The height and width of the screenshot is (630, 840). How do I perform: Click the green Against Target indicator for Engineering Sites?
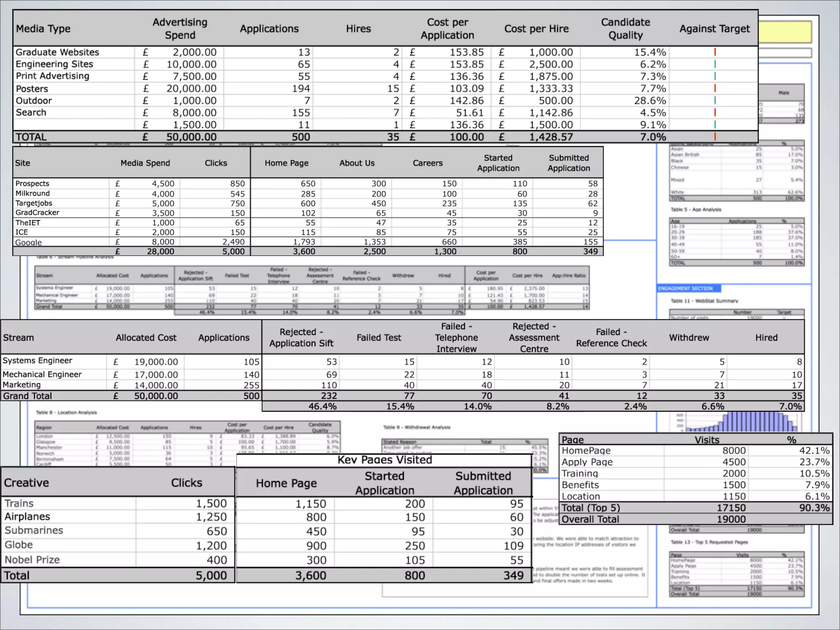[715, 64]
